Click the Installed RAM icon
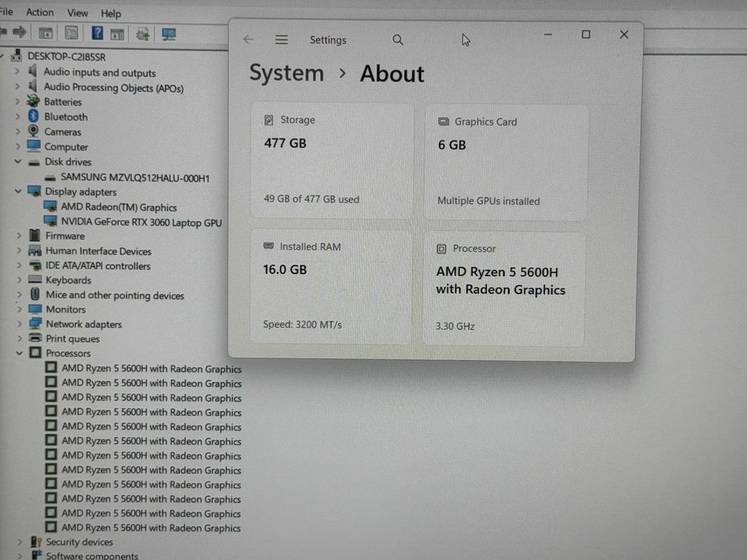 pos(268,246)
